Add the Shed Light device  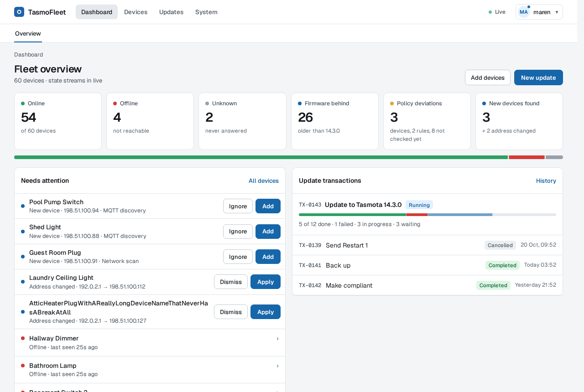[x=268, y=232]
